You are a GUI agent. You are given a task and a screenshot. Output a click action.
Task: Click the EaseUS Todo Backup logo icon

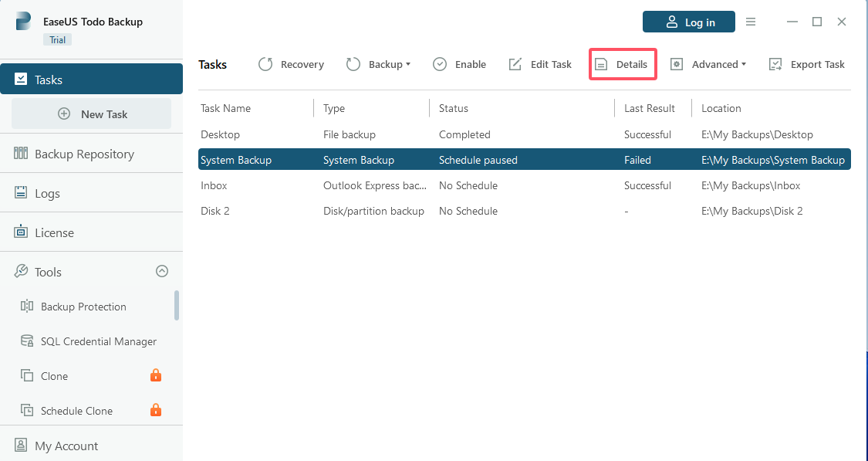[23, 22]
